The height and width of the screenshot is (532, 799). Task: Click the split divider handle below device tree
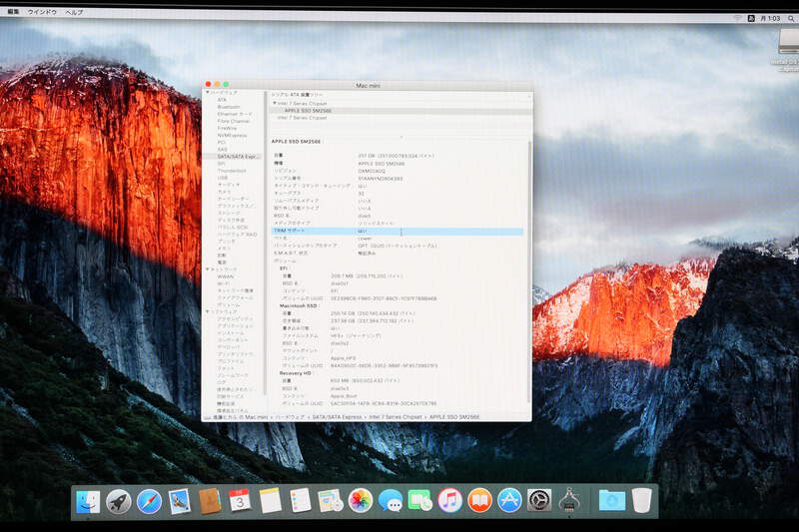400,136
